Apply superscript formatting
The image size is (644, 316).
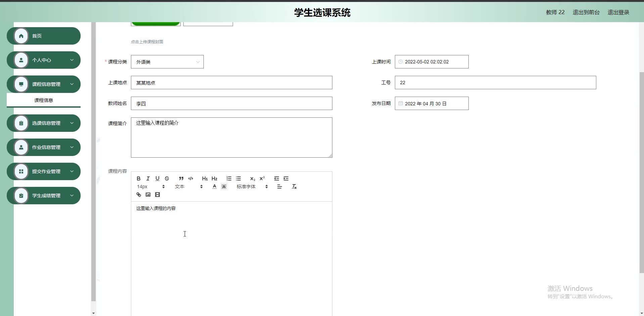262,178
